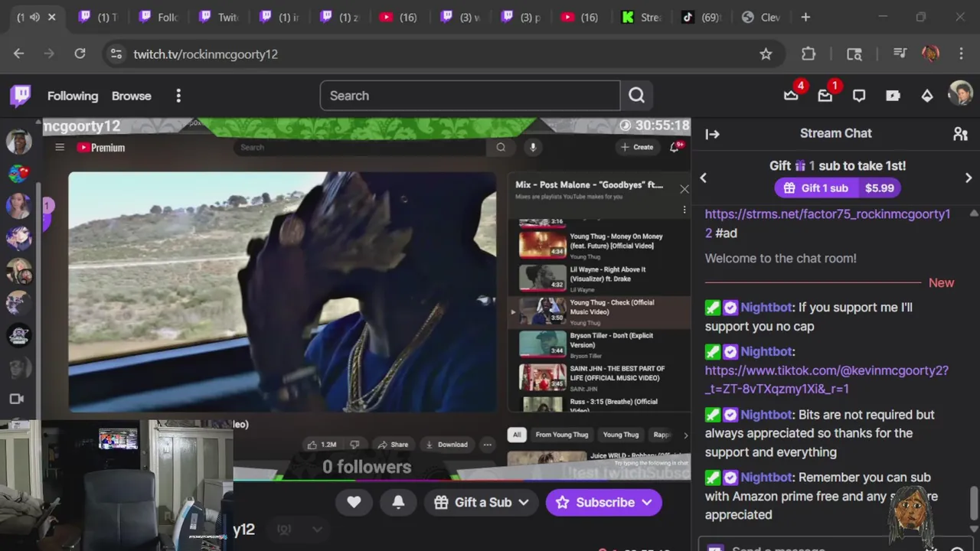The width and height of the screenshot is (980, 551).
Task: Open the Twitch user profile avatar
Action: click(x=960, y=95)
